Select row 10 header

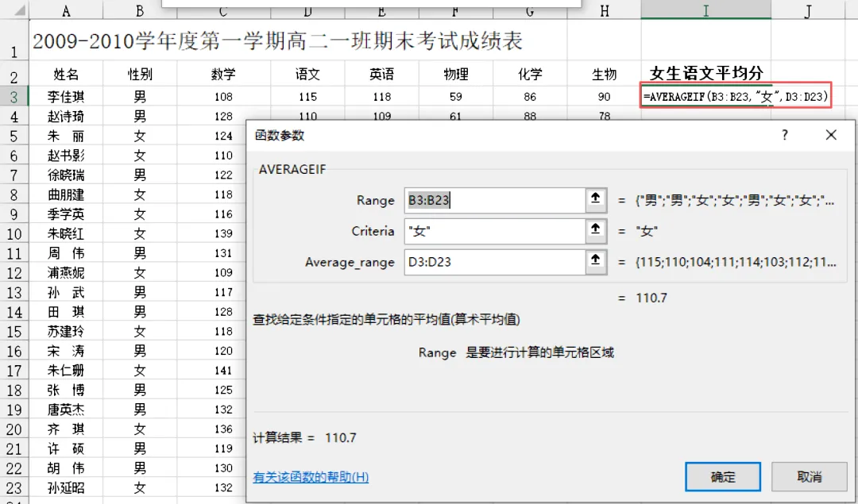[14, 233]
